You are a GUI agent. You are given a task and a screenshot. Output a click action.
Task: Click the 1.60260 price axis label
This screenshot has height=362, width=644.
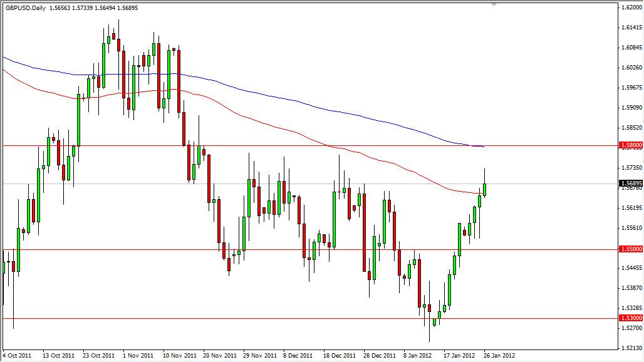631,67
